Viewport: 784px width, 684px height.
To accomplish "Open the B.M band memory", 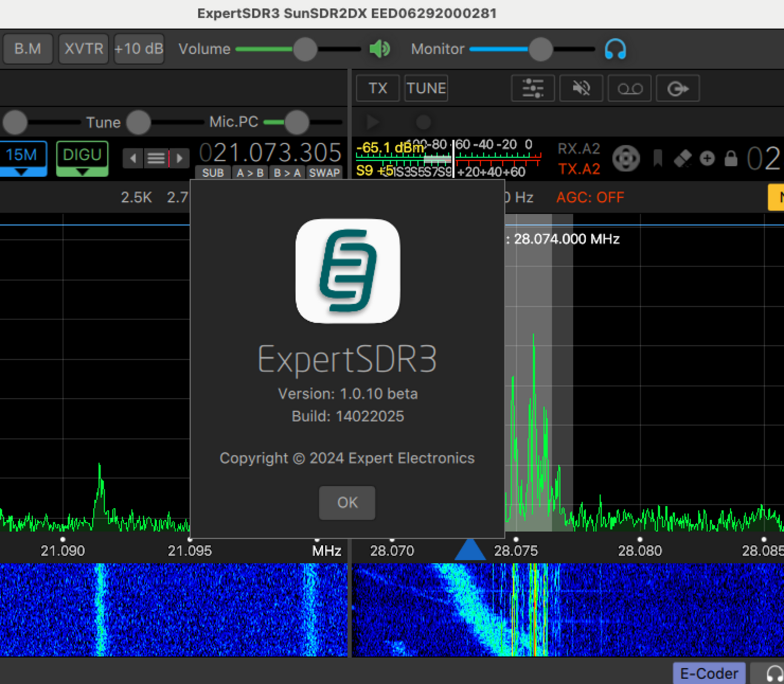I will (28, 49).
